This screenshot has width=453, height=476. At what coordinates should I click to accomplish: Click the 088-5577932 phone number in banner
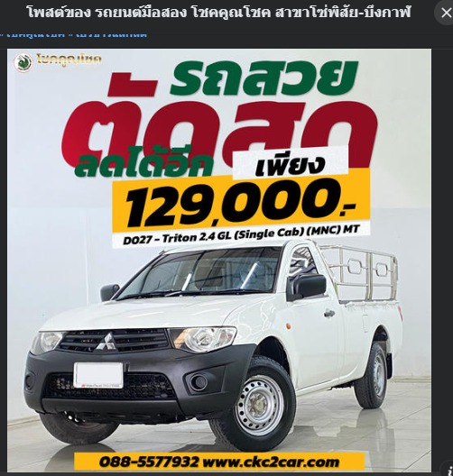coord(149,462)
